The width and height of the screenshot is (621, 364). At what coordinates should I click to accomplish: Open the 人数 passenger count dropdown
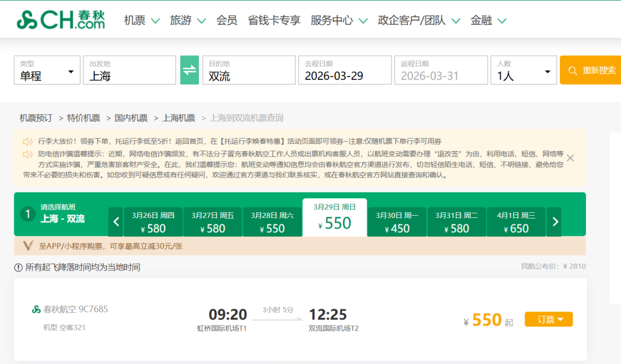pos(523,70)
